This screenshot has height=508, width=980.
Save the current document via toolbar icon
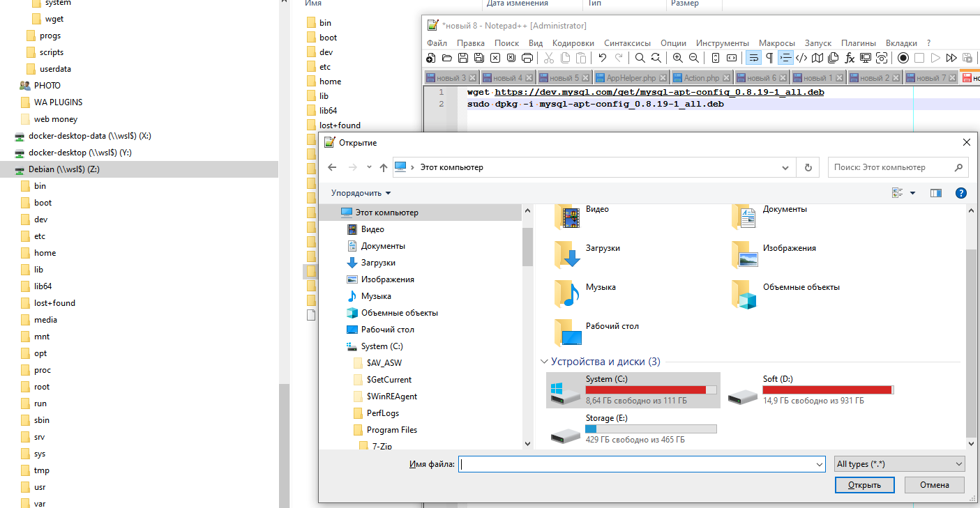(x=463, y=58)
